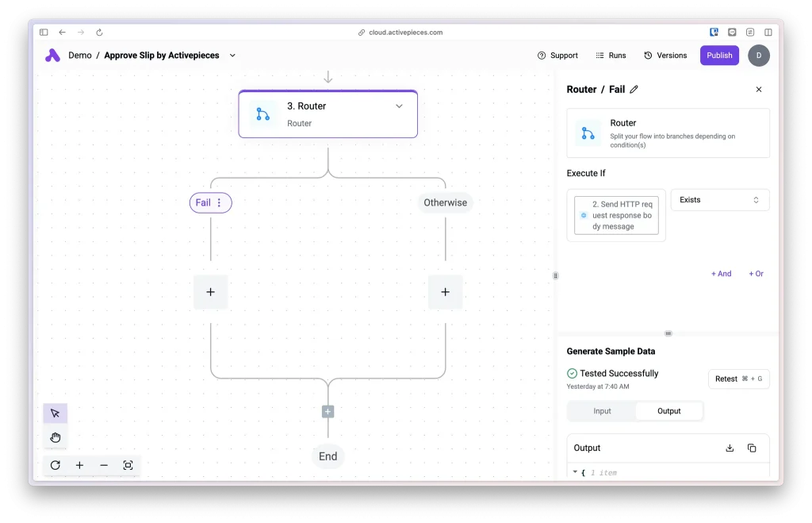The image size is (812, 523).
Task: Select the hand pan tool
Action: pyautogui.click(x=56, y=437)
